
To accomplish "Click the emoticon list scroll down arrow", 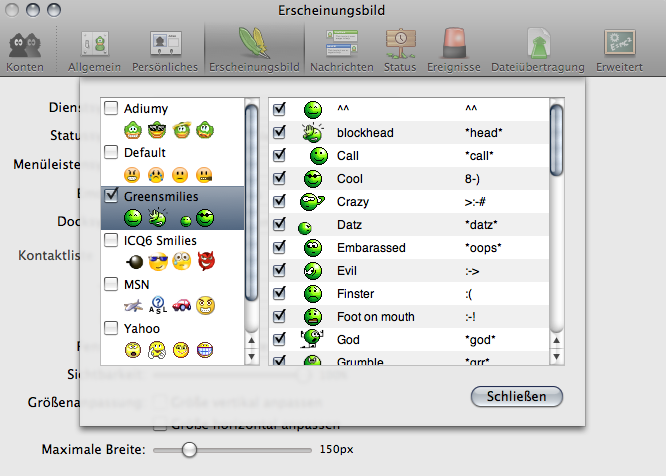I will (x=556, y=357).
